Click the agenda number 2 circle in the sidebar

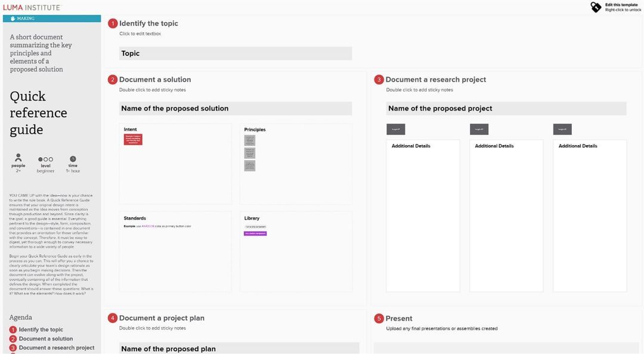point(13,339)
